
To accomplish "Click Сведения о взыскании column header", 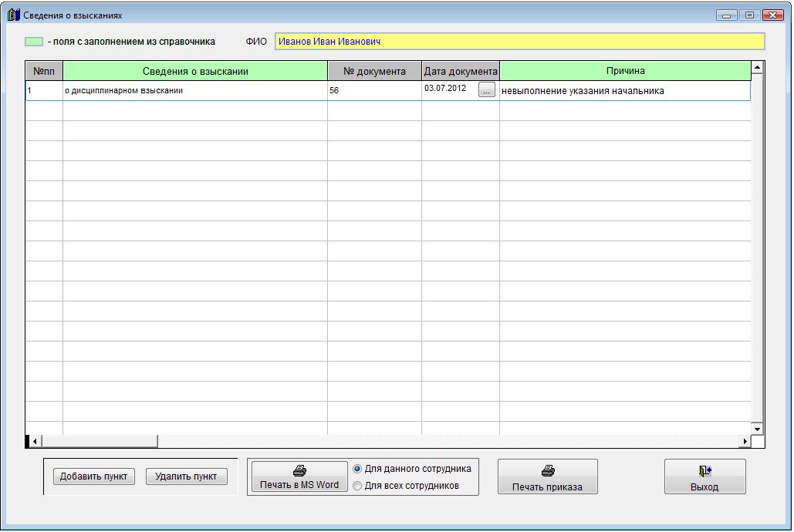I will tap(195, 71).
